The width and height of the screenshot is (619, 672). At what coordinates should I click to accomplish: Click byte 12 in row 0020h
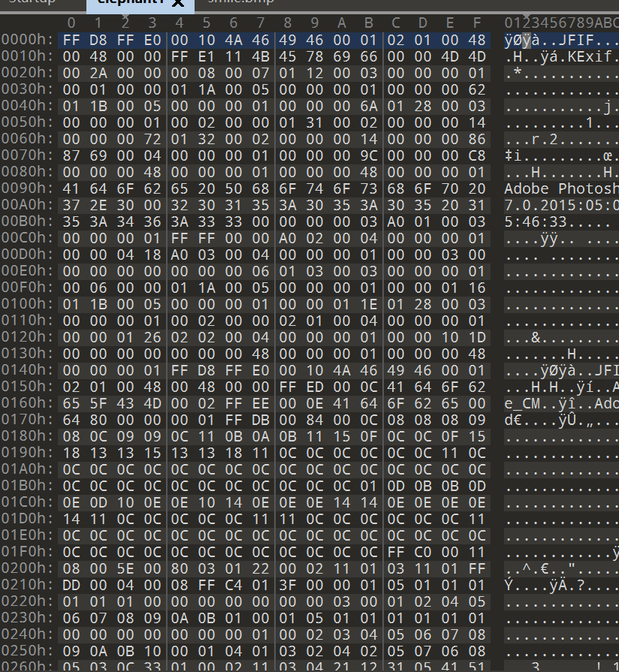[314, 74]
